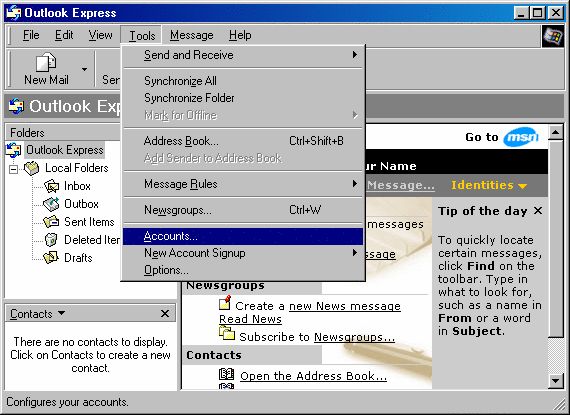Click the Message... link in the grey bar
The height and width of the screenshot is (415, 570).
400,185
